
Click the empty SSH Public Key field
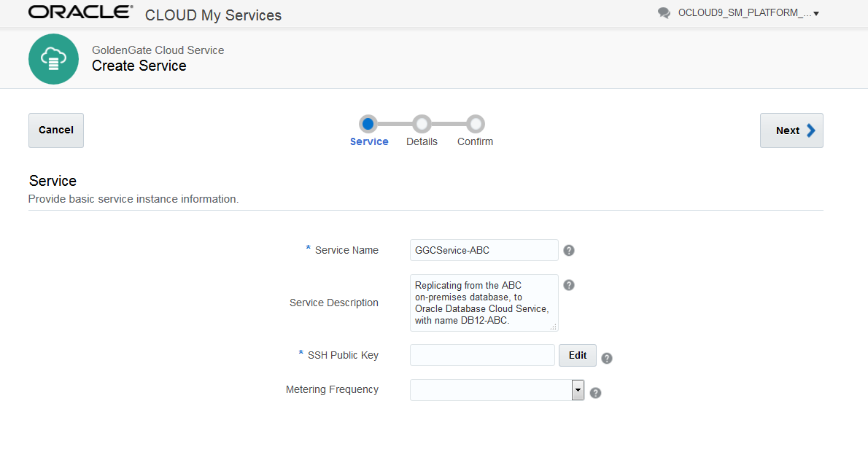point(481,355)
